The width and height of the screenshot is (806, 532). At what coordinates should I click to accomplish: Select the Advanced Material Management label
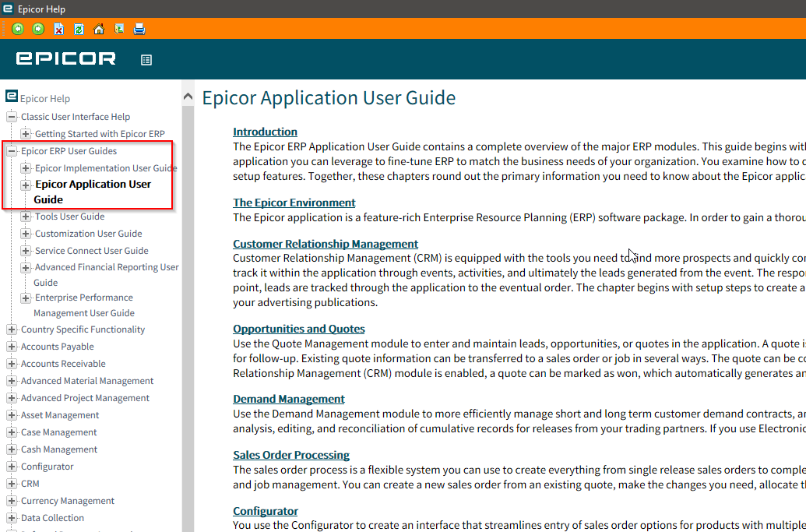coord(87,381)
